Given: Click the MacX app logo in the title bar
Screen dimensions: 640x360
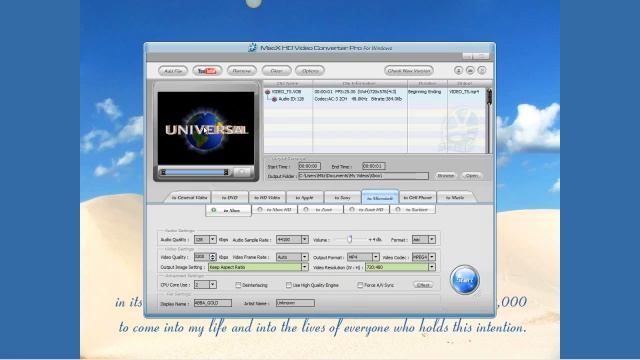Looking at the screenshot, I should pos(253,48).
